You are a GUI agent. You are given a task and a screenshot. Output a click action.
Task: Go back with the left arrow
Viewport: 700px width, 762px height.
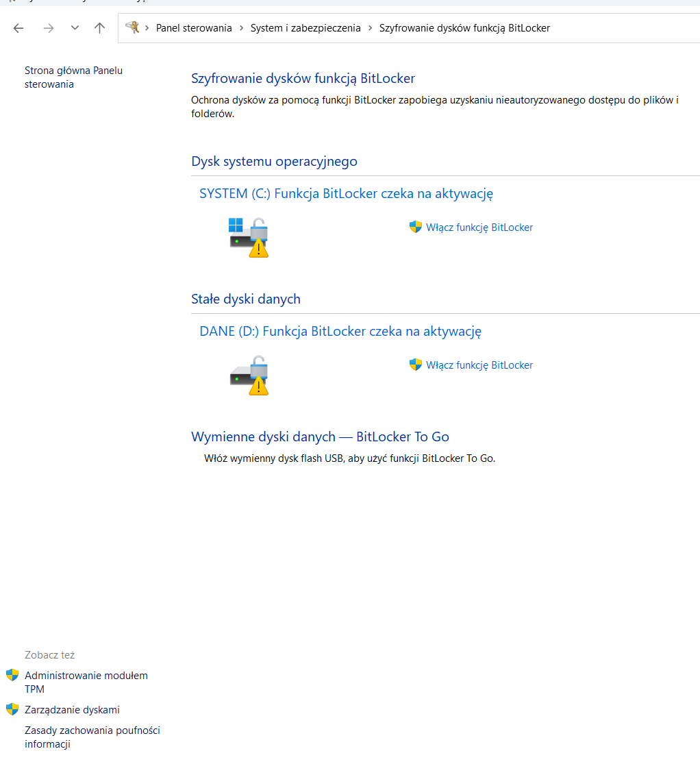18,28
